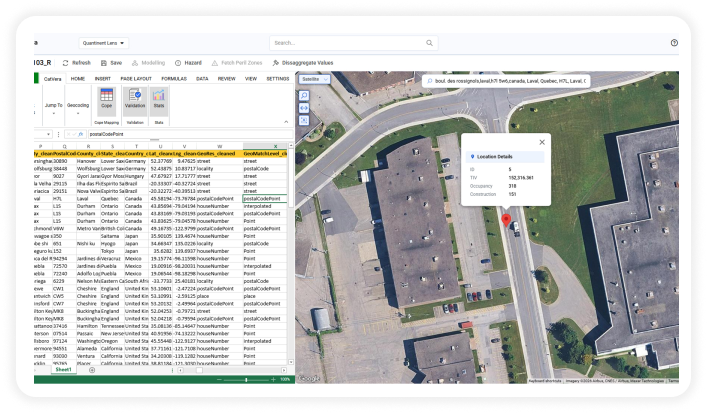The width and height of the screenshot is (707, 413).
Task: Click the scroll-right arrow of the horizontal scrollbar
Action: (x=284, y=370)
